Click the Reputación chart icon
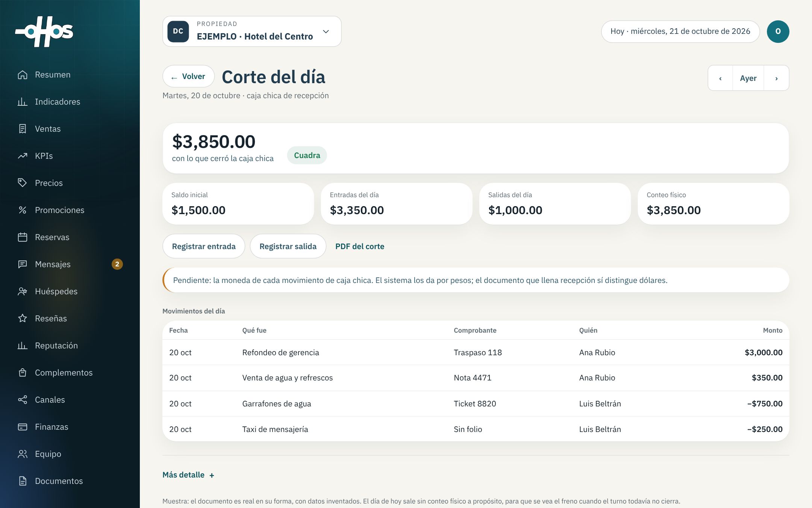 pos(23,345)
